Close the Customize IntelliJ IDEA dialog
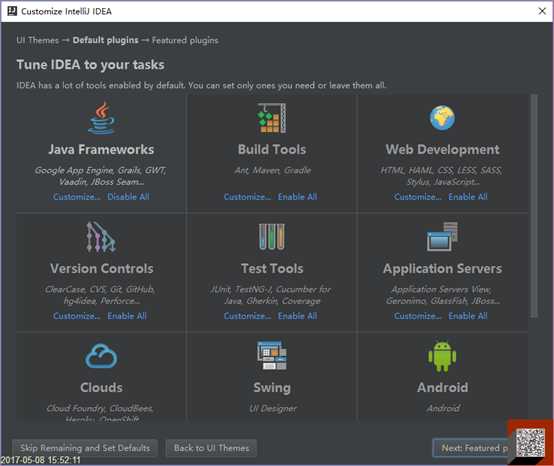Viewport: 554px width, 466px height. 542,11
